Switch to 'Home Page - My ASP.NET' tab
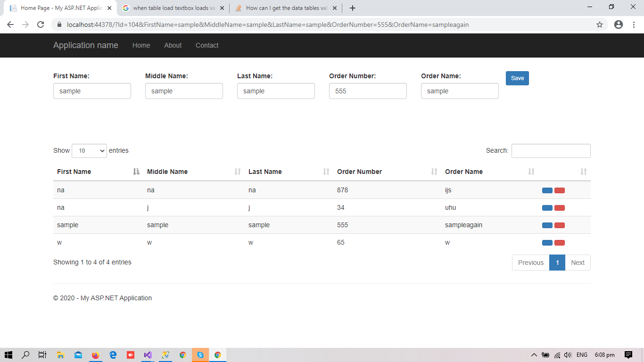 [x=60, y=8]
